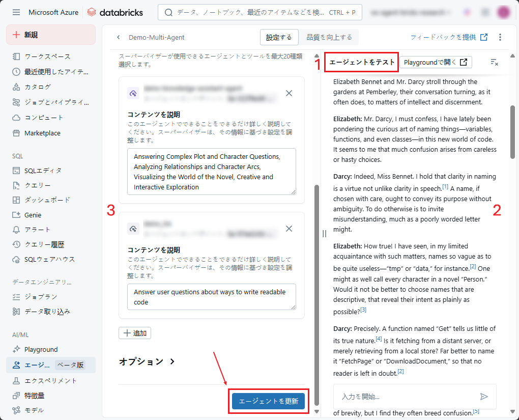The image size is (519, 420).
Task: Open 最近使用したアイテム in sidebar
Action: point(51,72)
